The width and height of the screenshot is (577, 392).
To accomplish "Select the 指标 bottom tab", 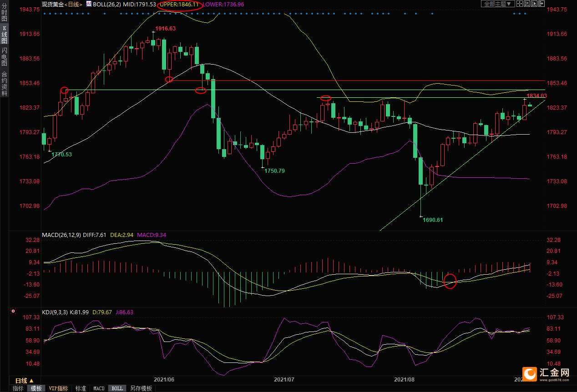I will [18, 388].
